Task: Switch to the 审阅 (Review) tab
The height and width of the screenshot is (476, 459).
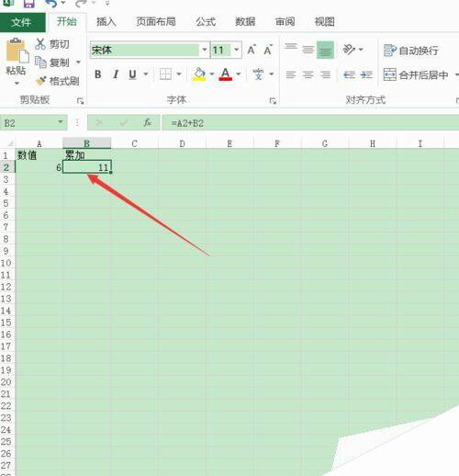Action: [x=285, y=22]
